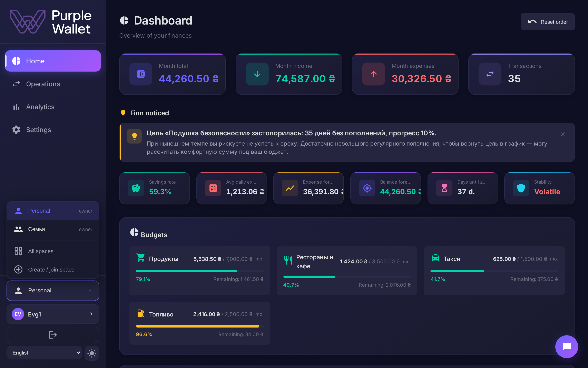Image resolution: width=588 pixels, height=368 pixels.
Task: Click the Days until zero hourglass icon
Action: pos(444,188)
